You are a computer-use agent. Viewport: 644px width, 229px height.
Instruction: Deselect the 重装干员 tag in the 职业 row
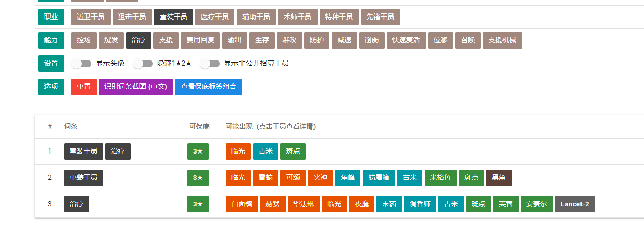coord(174,17)
